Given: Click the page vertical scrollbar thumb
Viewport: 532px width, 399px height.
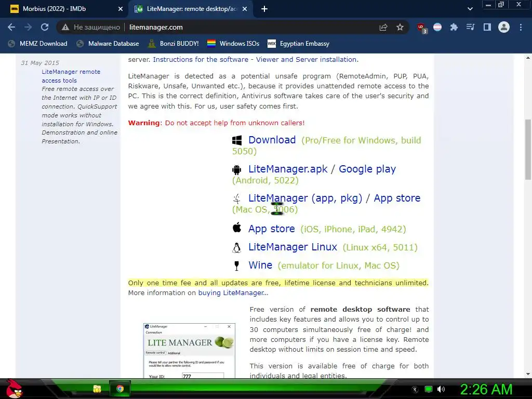Looking at the screenshot, I should [x=528, y=149].
